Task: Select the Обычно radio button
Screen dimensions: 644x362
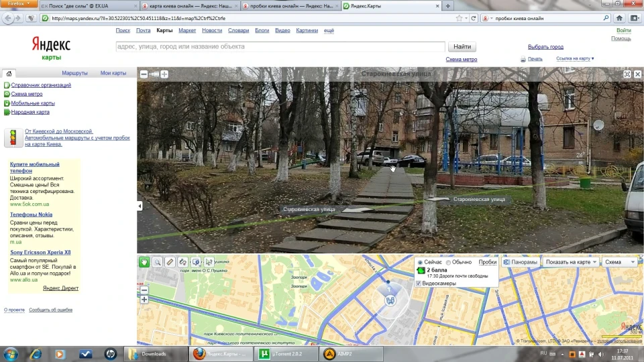Action: coord(449,262)
